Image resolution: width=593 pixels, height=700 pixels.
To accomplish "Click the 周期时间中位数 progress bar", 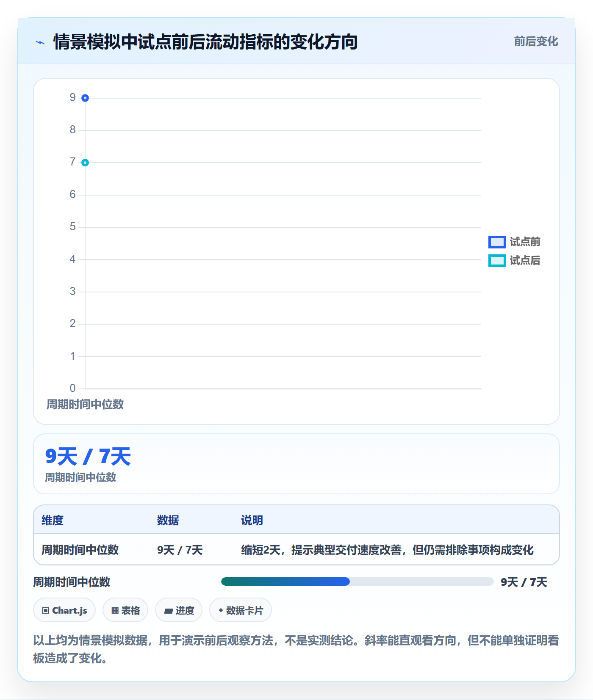I will (357, 581).
